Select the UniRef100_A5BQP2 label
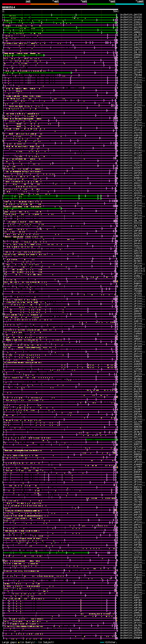This screenshot has width=146, height=644. pos(131,339)
